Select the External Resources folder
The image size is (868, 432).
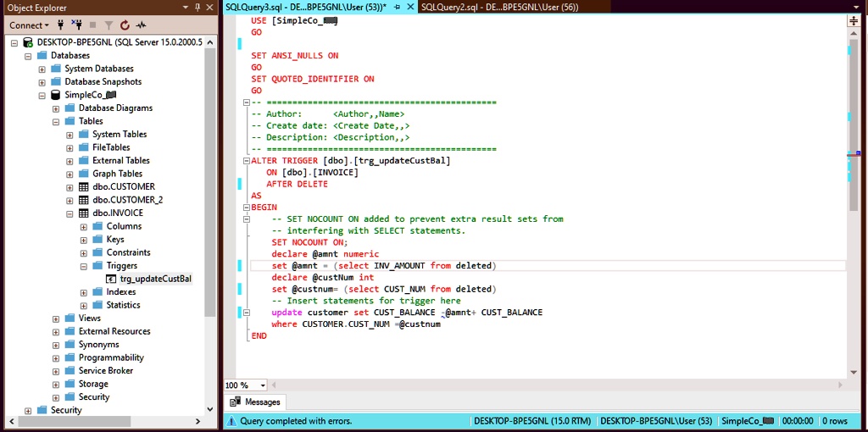[x=108, y=331]
